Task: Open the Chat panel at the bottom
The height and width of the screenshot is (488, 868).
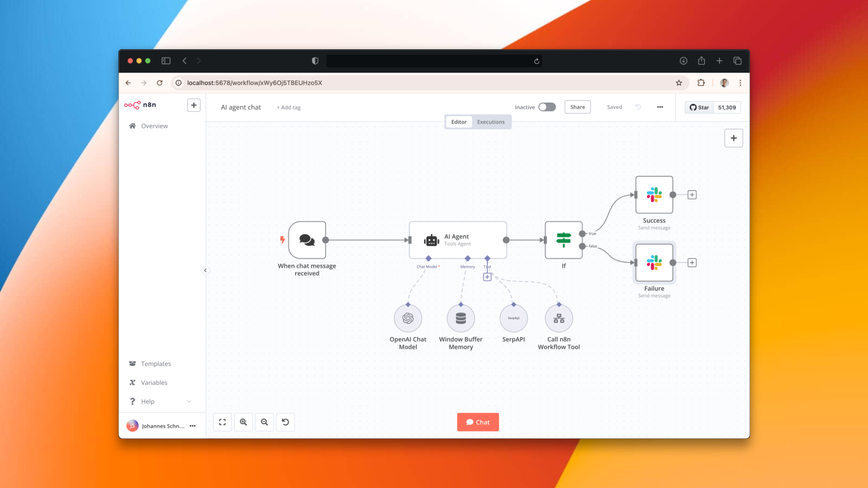Action: (x=478, y=422)
